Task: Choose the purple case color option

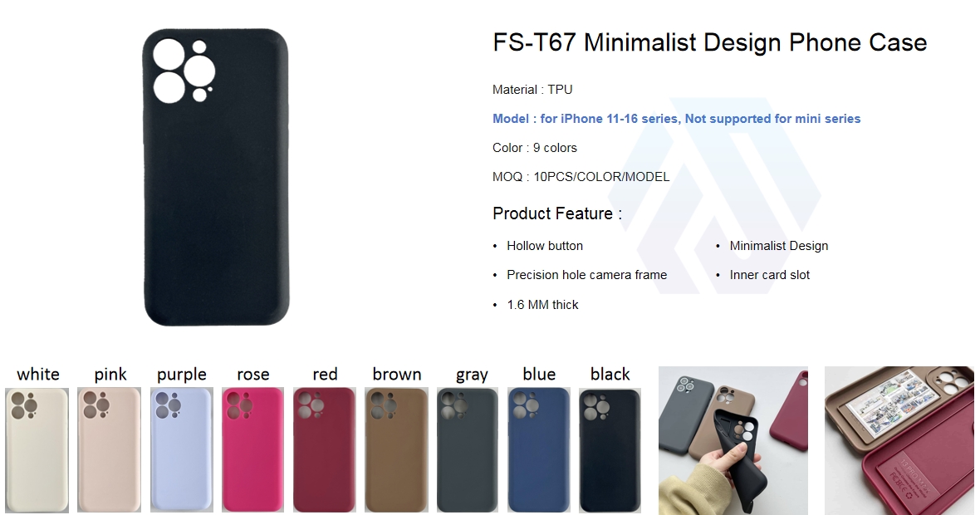Action: 182,450
